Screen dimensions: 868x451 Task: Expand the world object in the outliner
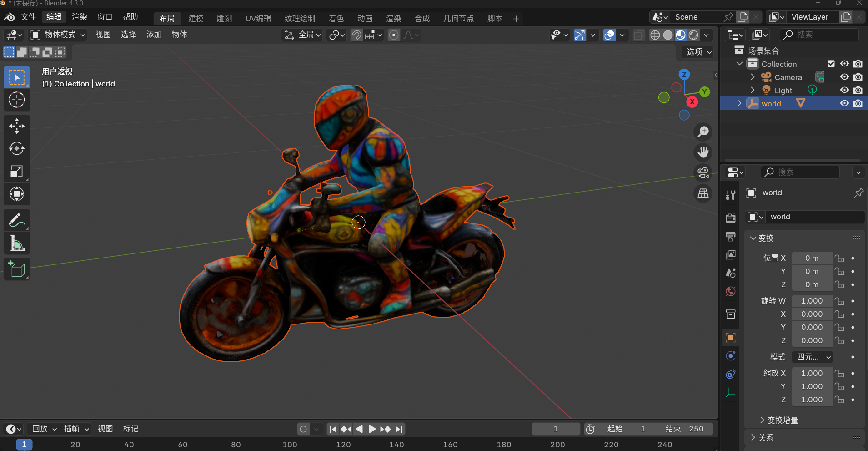[739, 104]
